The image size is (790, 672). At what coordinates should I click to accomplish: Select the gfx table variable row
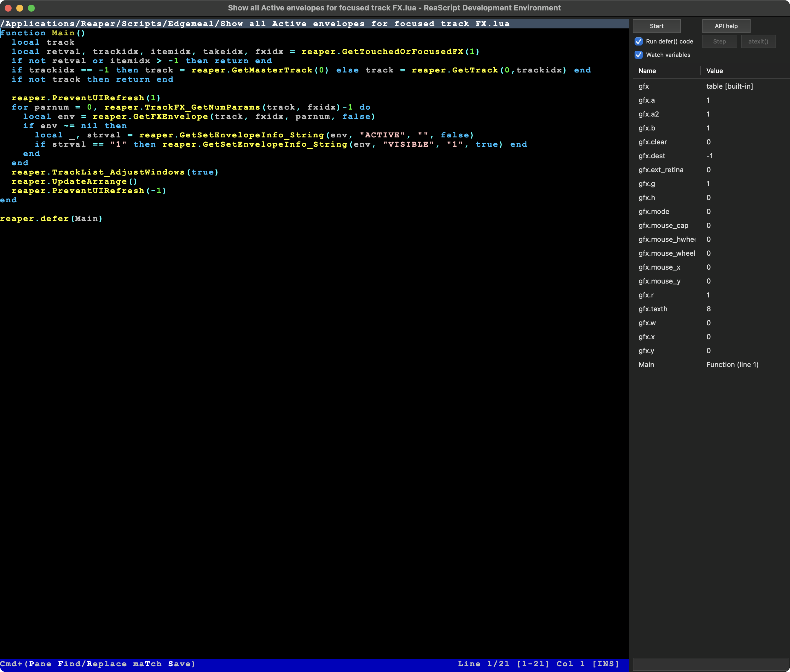644,86
